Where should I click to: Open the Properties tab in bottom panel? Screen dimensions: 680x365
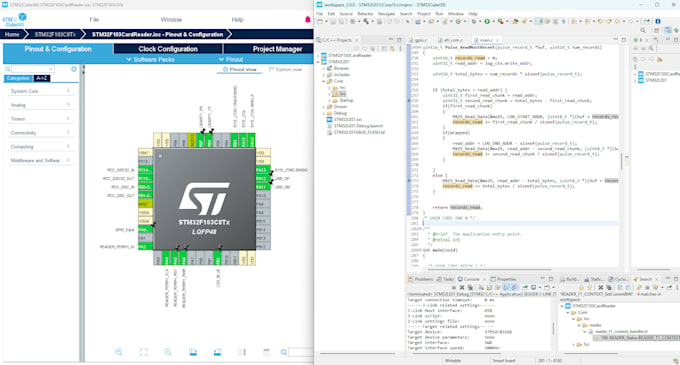pos(503,279)
